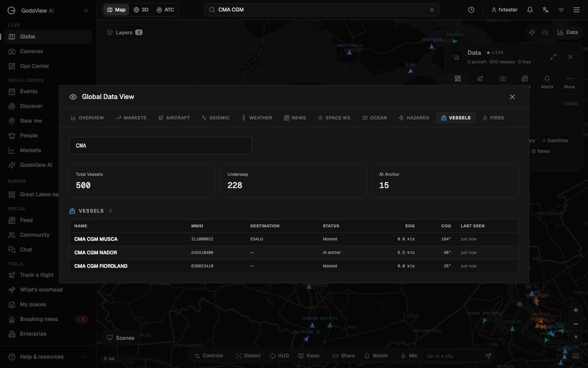Image resolution: width=588 pixels, height=368 pixels.
Task: Expand the Layers dropdown
Action: click(124, 32)
